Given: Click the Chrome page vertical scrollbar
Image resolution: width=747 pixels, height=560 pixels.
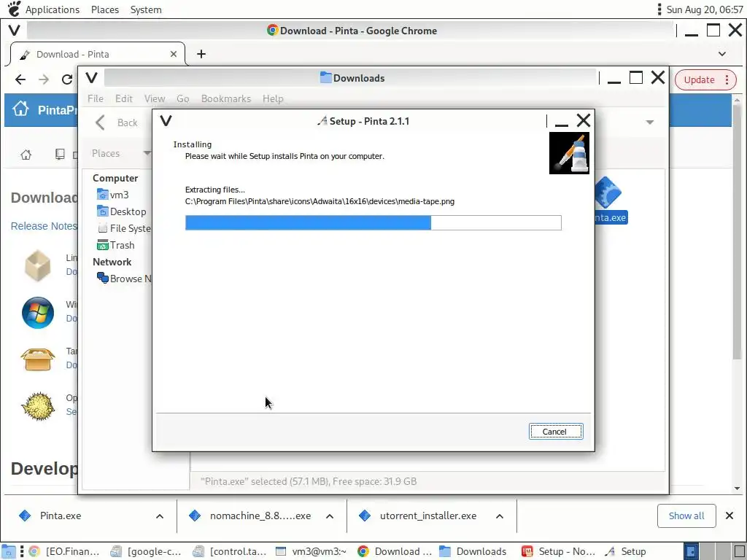Looking at the screenshot, I should pos(737,233).
